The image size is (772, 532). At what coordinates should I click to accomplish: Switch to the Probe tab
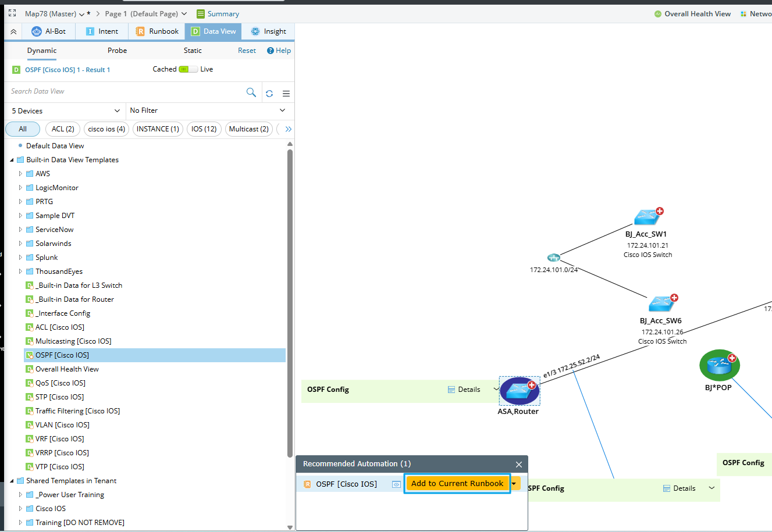[117, 51]
